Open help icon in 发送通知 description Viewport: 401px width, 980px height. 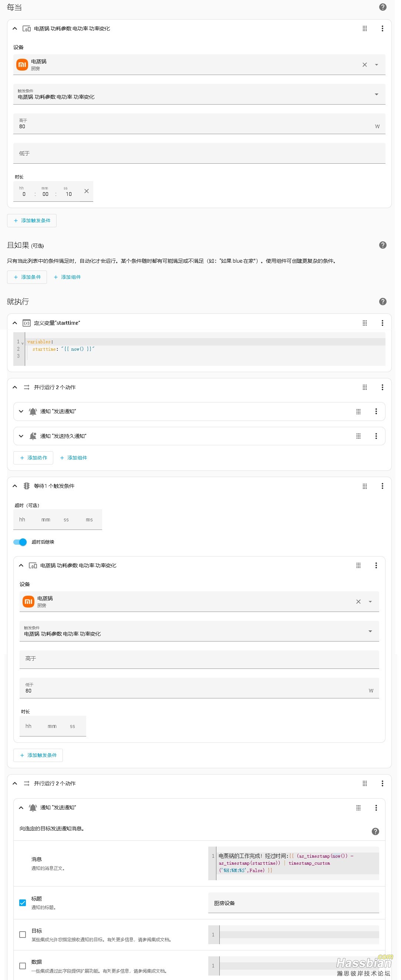pos(375,831)
